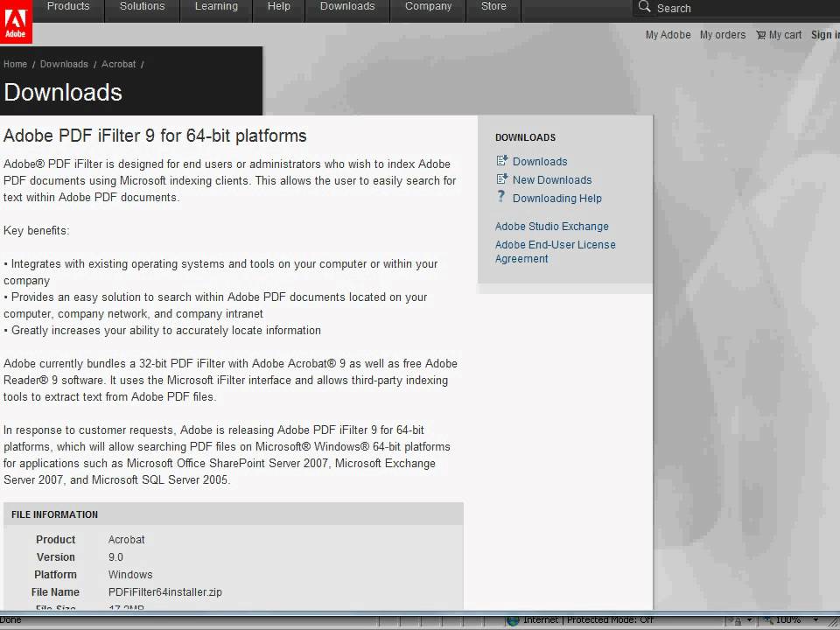Click the search magnifier icon
Viewport: 840px width, 630px height.
[x=645, y=7]
